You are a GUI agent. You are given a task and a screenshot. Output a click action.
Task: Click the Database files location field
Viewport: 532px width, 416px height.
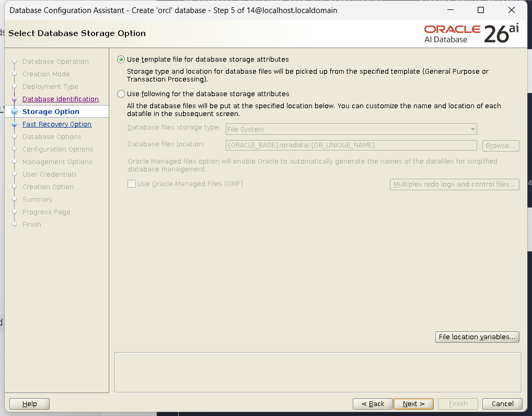click(x=351, y=145)
